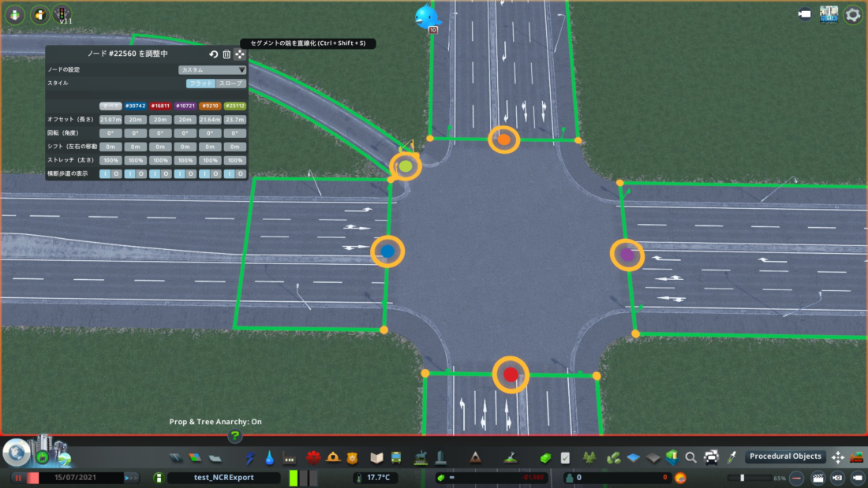Open fire department services (fire helmet icon)
This screenshot has height=488, width=868.
pyautogui.click(x=333, y=457)
